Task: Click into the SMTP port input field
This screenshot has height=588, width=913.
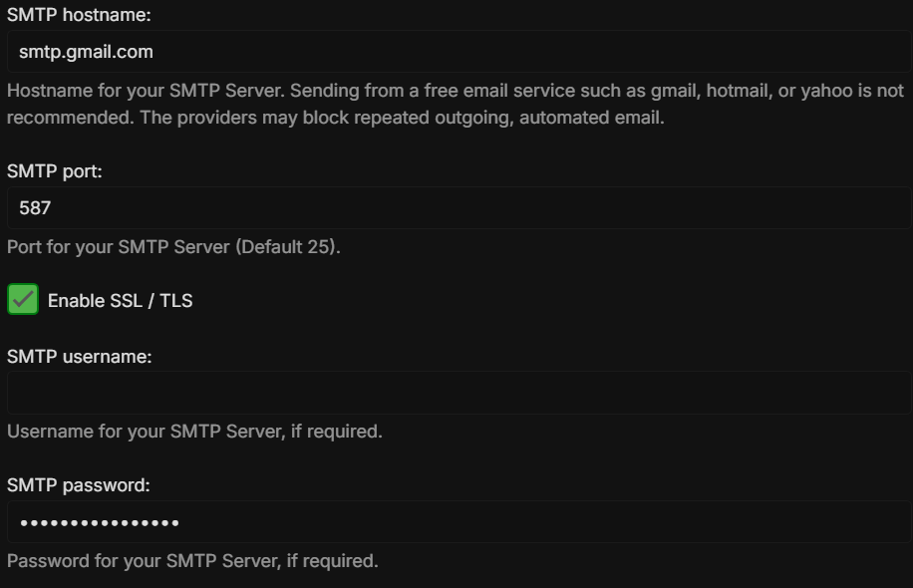Action: point(458,208)
